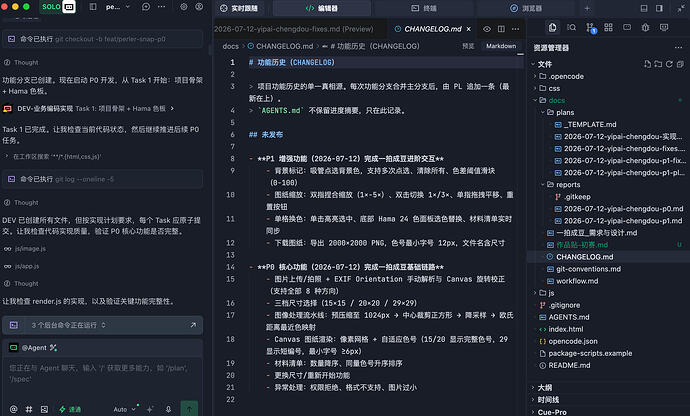Open the fixes.md (Preview) editor tab

click(294, 29)
